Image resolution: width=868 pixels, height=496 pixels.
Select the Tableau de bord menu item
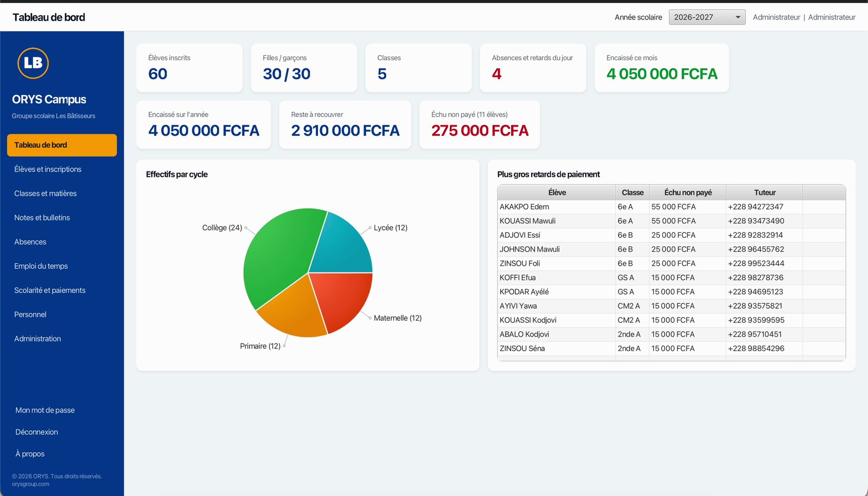click(62, 145)
